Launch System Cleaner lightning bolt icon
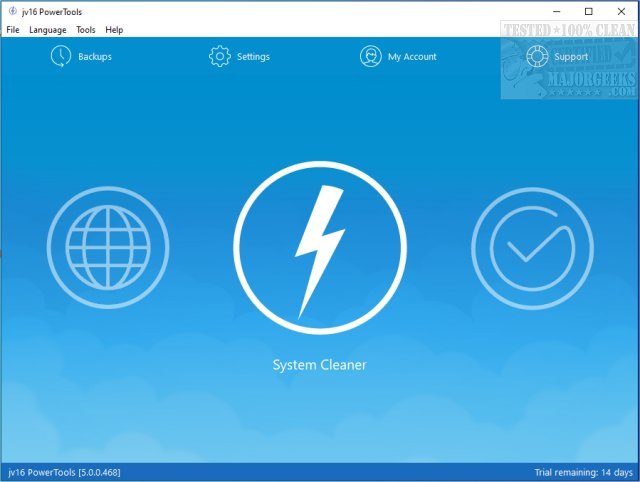Viewport: 640px width, 482px height. pos(320,248)
